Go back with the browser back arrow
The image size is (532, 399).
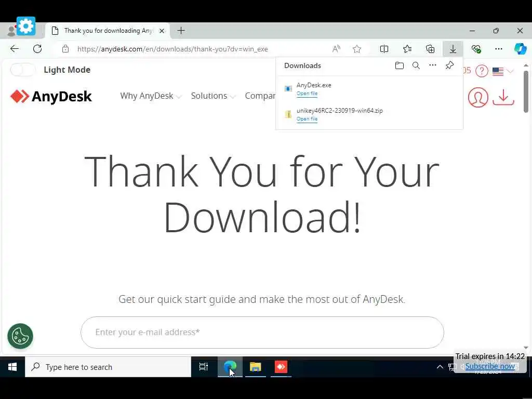point(14,49)
